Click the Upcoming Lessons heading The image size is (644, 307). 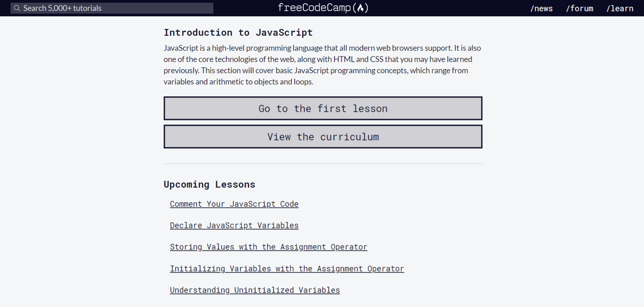click(x=209, y=184)
